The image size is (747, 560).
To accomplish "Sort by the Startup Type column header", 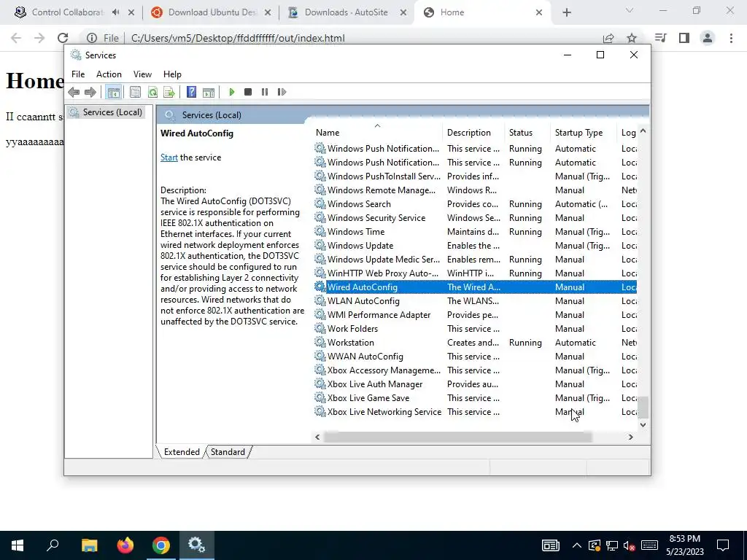I will pos(584,133).
